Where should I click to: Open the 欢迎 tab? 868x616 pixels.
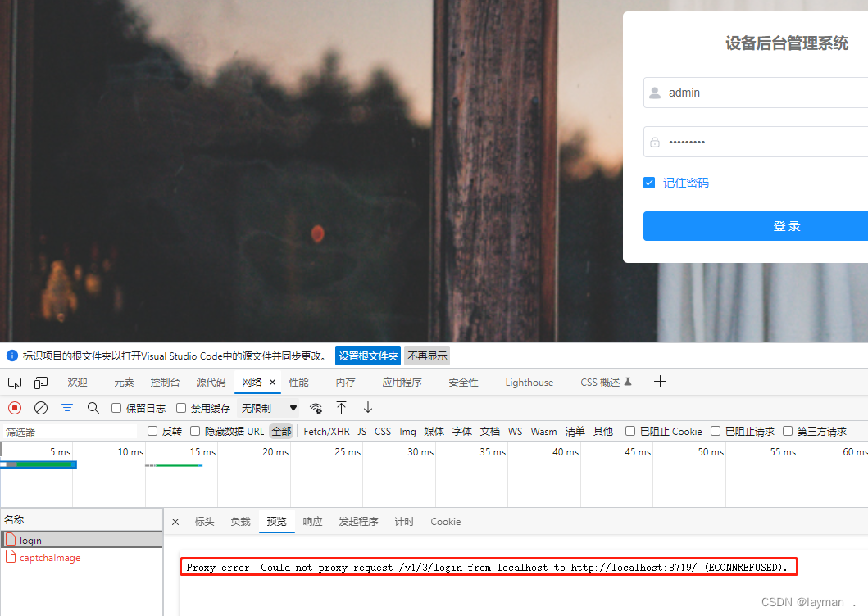(78, 383)
